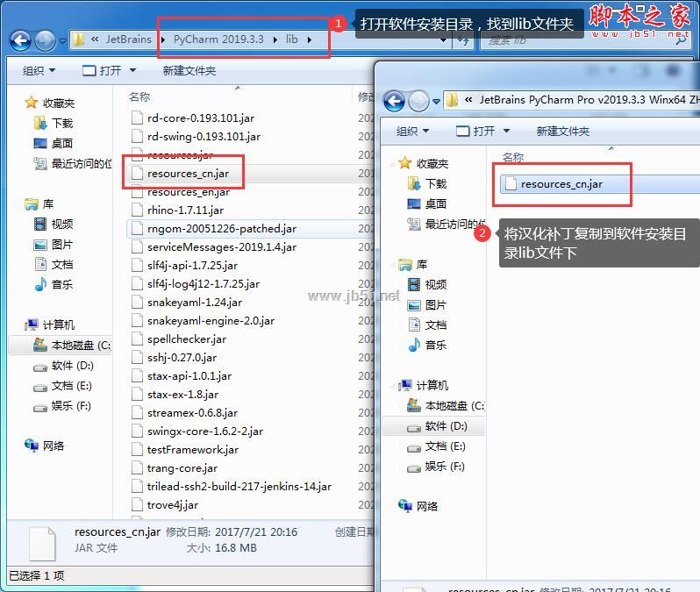Select file serviceMessages-2019.1.4.jar
Screen dimensions: 700x592
coord(214,247)
